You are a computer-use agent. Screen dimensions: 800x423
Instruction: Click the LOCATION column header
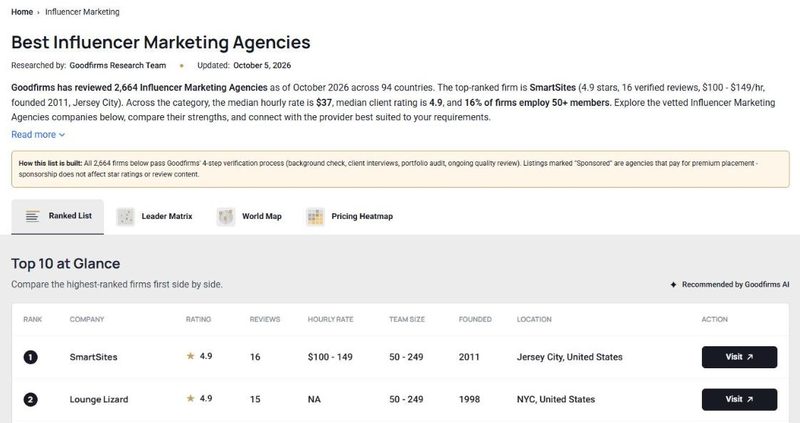click(534, 319)
